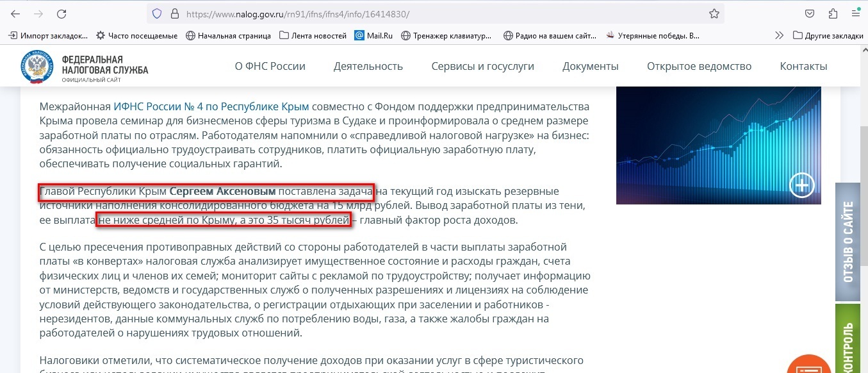Screen dimensions: 868x373
Task: Go to Контакты in the site navigation
Action: 803,66
